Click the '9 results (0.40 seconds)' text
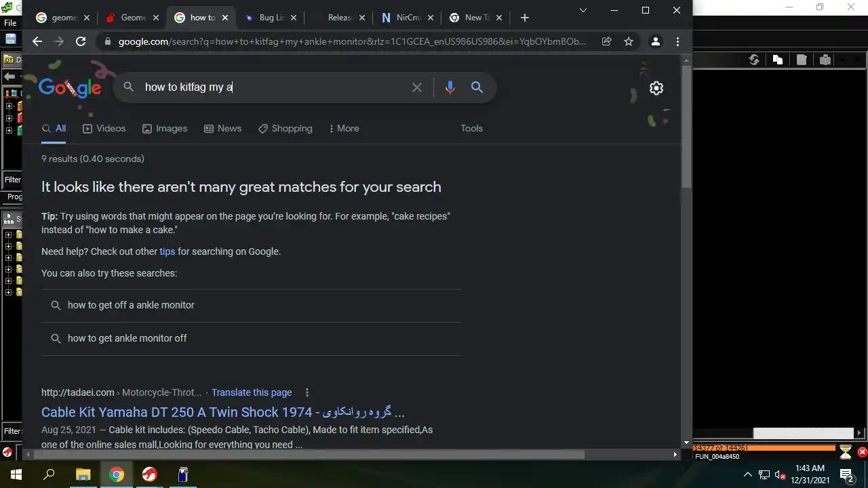Viewport: 868px width, 488px height. pyautogui.click(x=92, y=159)
